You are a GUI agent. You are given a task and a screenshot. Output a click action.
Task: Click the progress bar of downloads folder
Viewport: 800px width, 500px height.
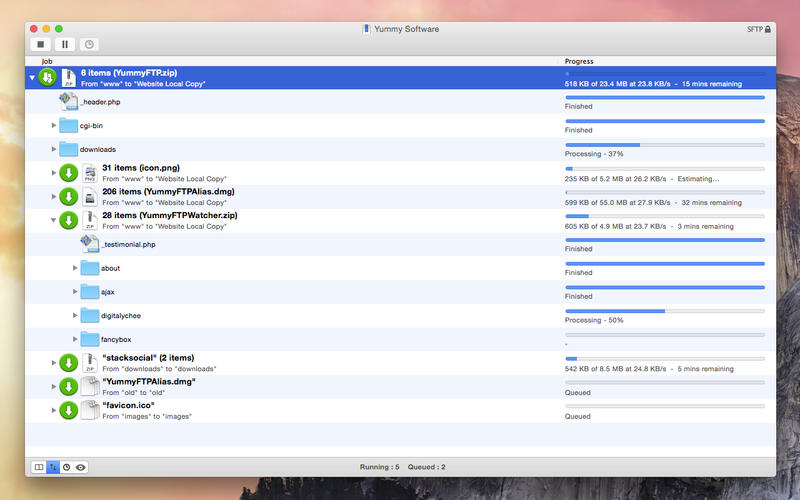(x=664, y=144)
